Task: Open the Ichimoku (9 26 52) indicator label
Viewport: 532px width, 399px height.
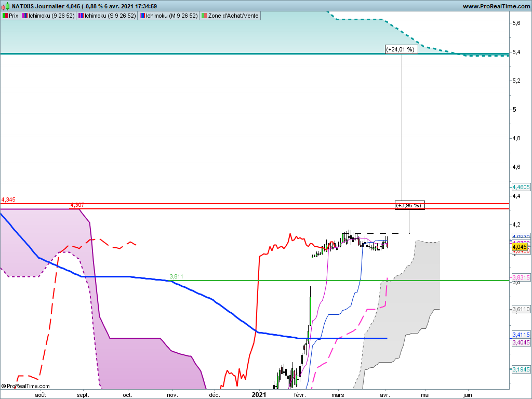Action: tap(51, 16)
